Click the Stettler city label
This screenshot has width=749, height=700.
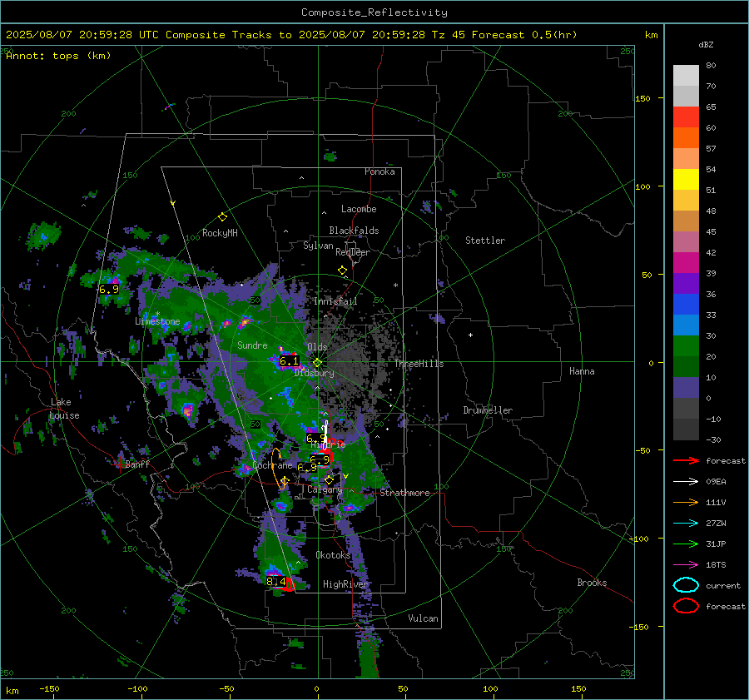(x=485, y=241)
